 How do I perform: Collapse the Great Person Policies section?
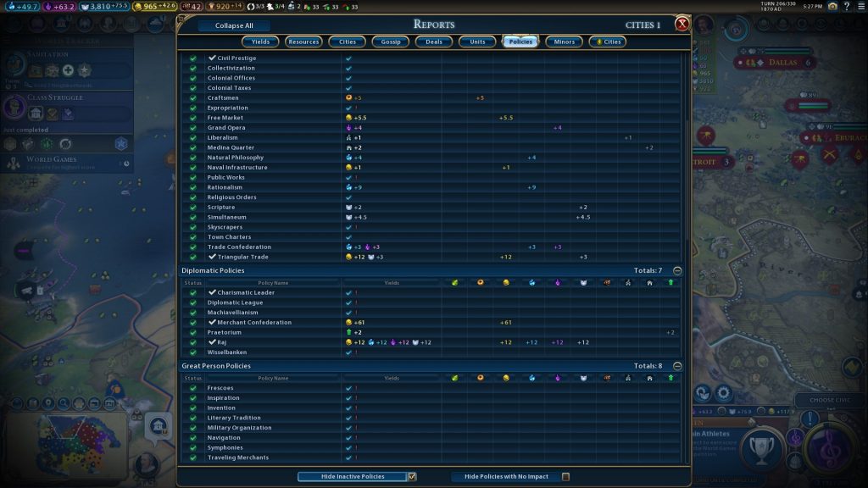pyautogui.click(x=676, y=366)
